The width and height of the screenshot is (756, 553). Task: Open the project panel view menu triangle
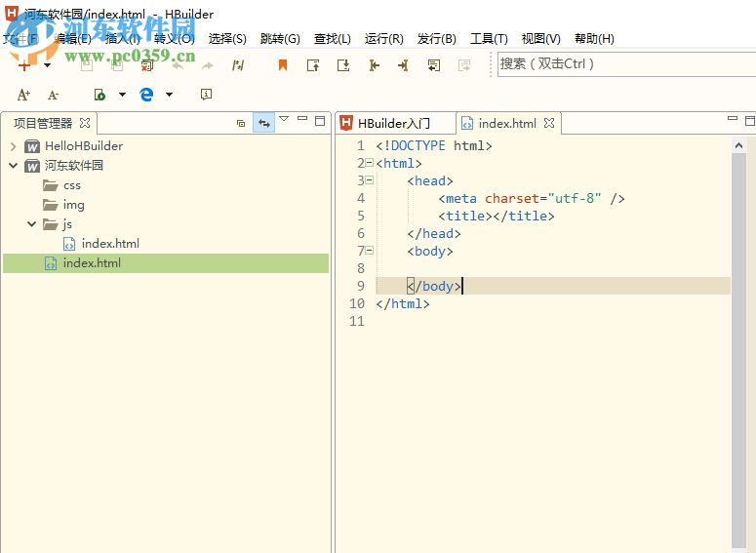click(x=284, y=119)
